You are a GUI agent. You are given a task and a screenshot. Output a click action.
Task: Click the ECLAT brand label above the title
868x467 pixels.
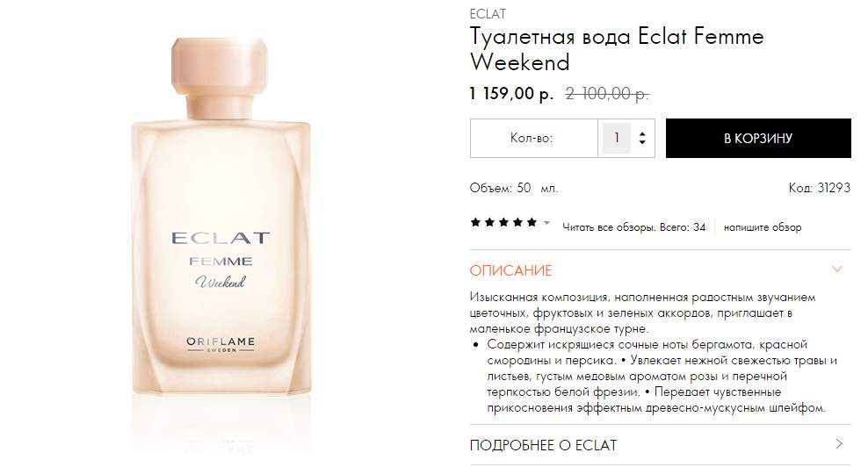coord(488,14)
